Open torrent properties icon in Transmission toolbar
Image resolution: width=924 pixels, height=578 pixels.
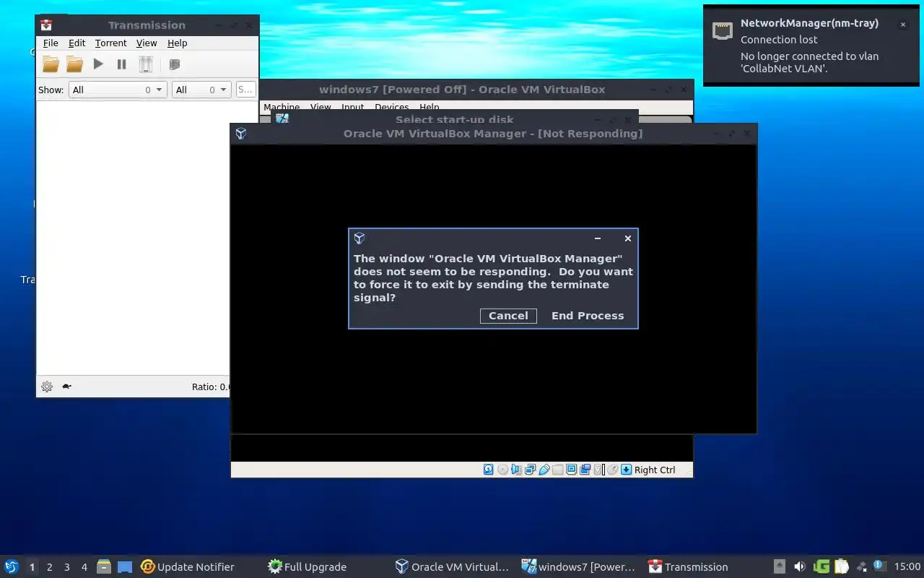pos(174,64)
